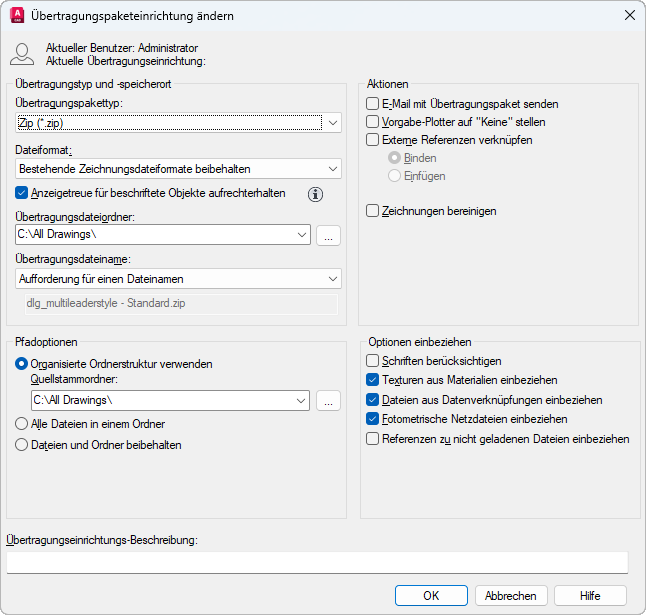Viewport: 646px width, 615px height.
Task: Close the dialog with the X button
Action: point(628,15)
